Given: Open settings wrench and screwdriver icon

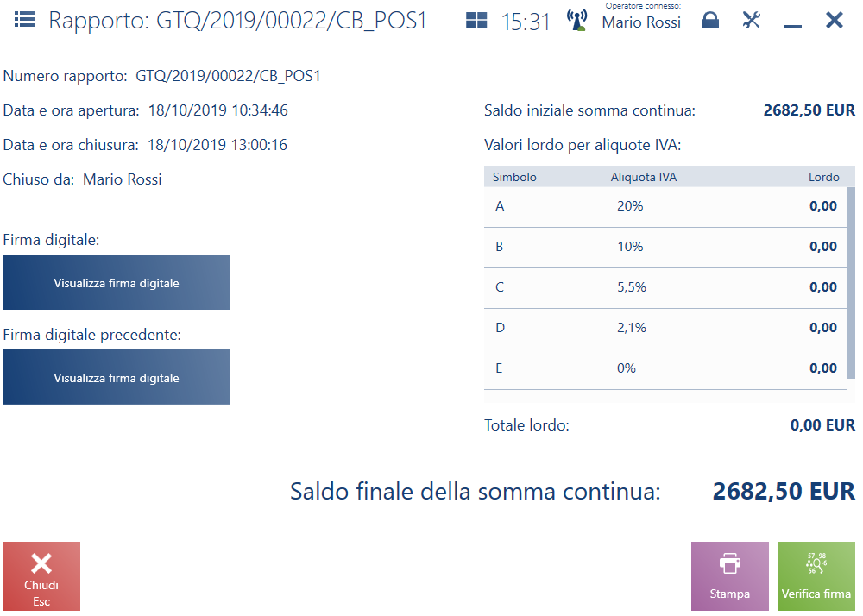Looking at the screenshot, I should [x=752, y=21].
